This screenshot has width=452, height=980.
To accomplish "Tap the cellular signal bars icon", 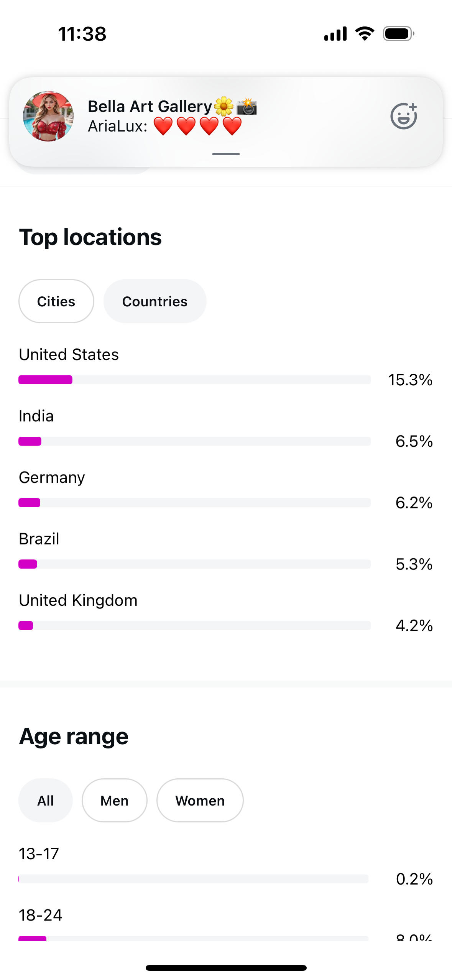I will click(x=335, y=34).
